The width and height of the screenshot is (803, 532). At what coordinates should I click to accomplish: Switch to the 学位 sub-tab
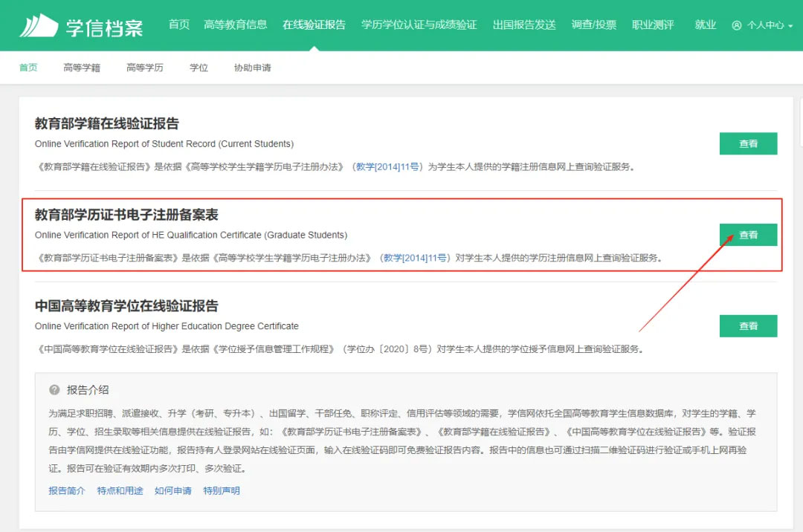[199, 68]
